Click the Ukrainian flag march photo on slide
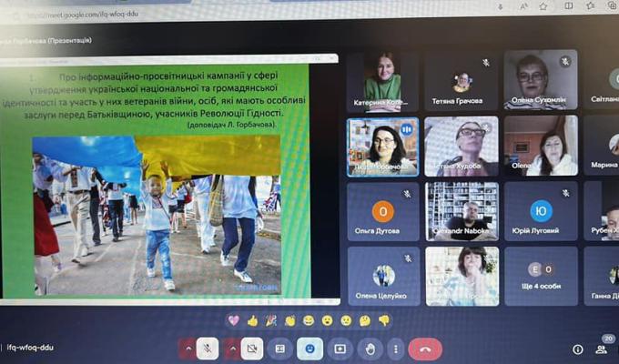 [x=157, y=216]
